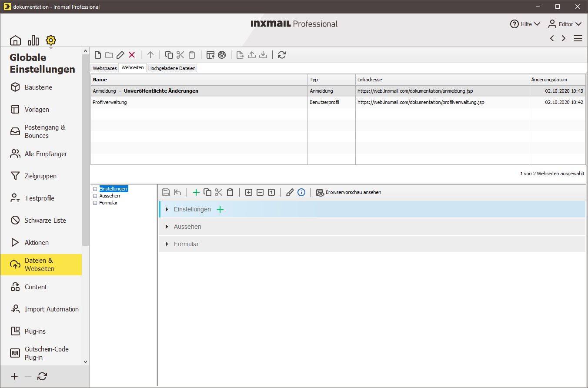Cut webpage using top toolbar scissors icon
The image size is (588, 388).
[180, 55]
